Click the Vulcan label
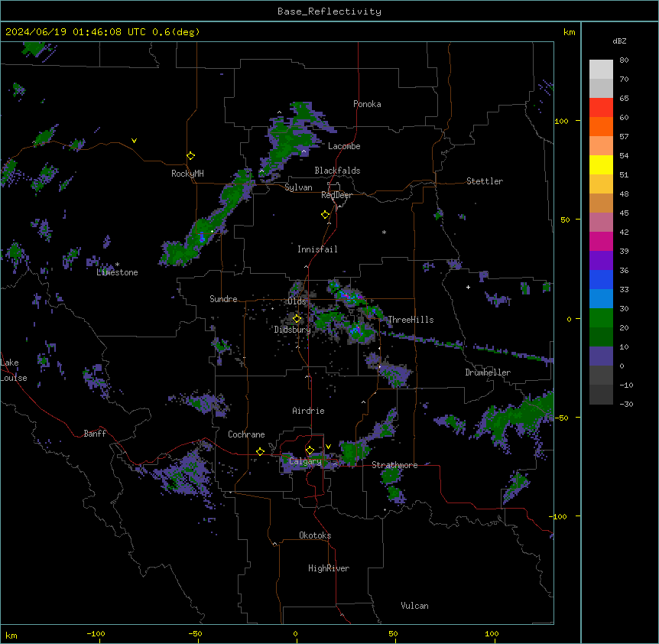This screenshot has height=644, width=659. [415, 606]
